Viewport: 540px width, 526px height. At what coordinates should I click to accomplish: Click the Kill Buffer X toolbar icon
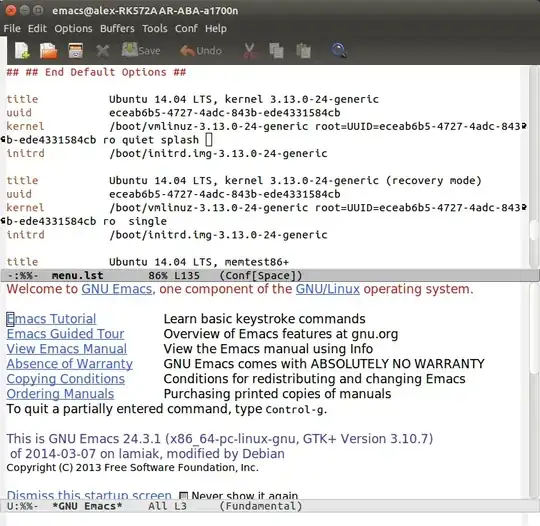103,51
